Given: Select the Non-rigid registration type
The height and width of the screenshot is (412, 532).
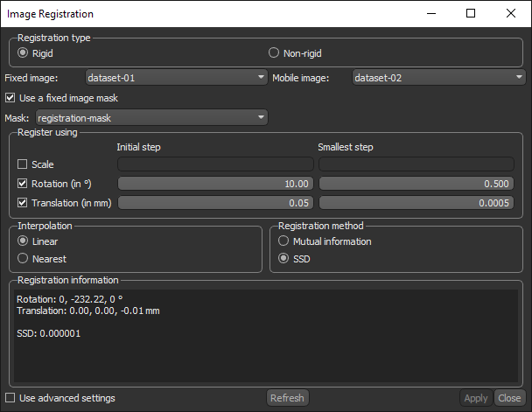Looking at the screenshot, I should click(x=275, y=53).
